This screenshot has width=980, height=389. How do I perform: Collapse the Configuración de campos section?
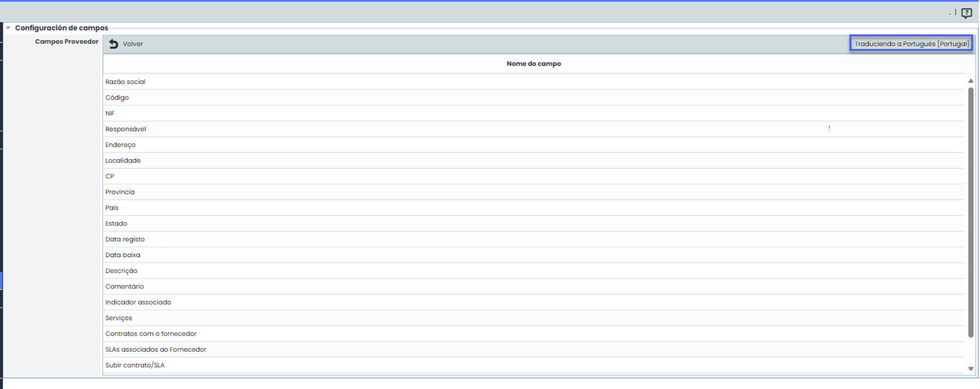[8, 28]
